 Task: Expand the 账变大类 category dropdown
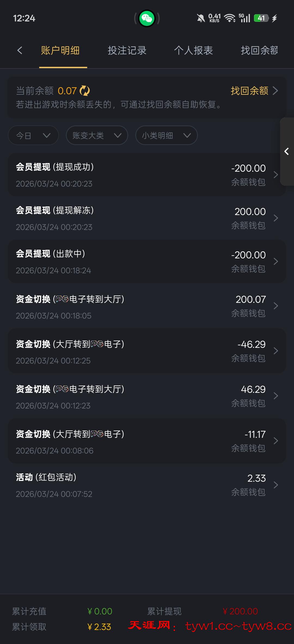pos(97,135)
